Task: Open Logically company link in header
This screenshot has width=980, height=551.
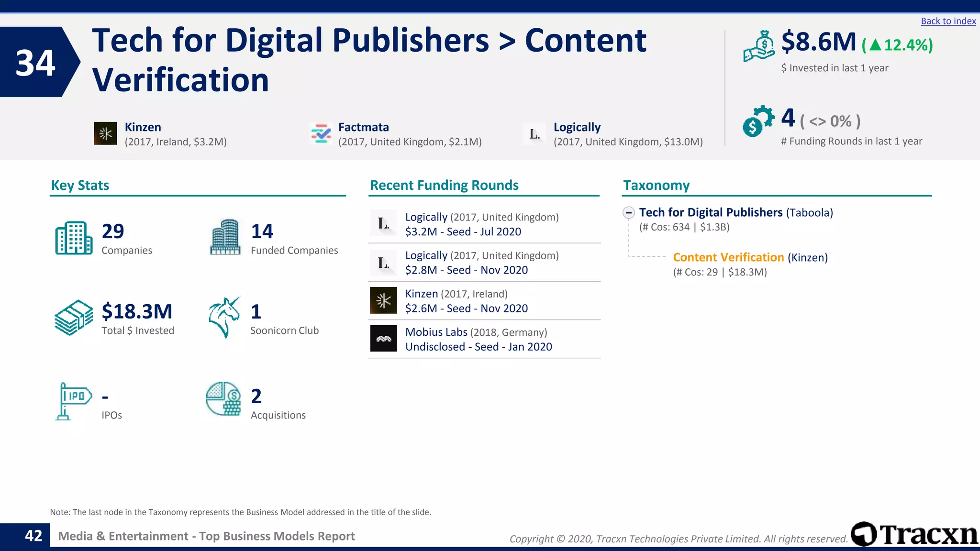Action: point(577,127)
